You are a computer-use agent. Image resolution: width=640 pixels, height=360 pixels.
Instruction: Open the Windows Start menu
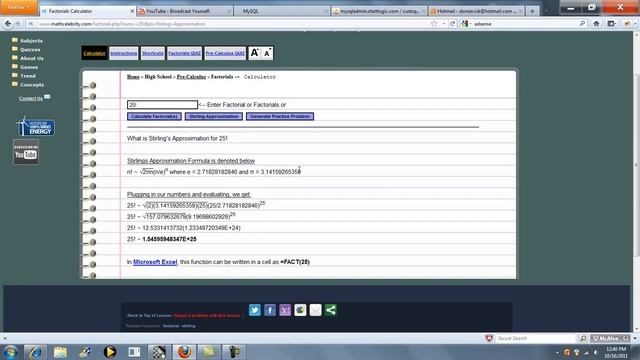11,352
